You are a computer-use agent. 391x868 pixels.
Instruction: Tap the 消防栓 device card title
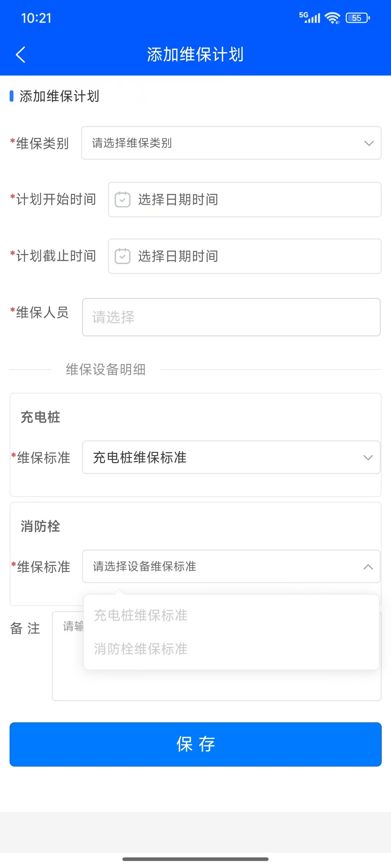(40, 526)
